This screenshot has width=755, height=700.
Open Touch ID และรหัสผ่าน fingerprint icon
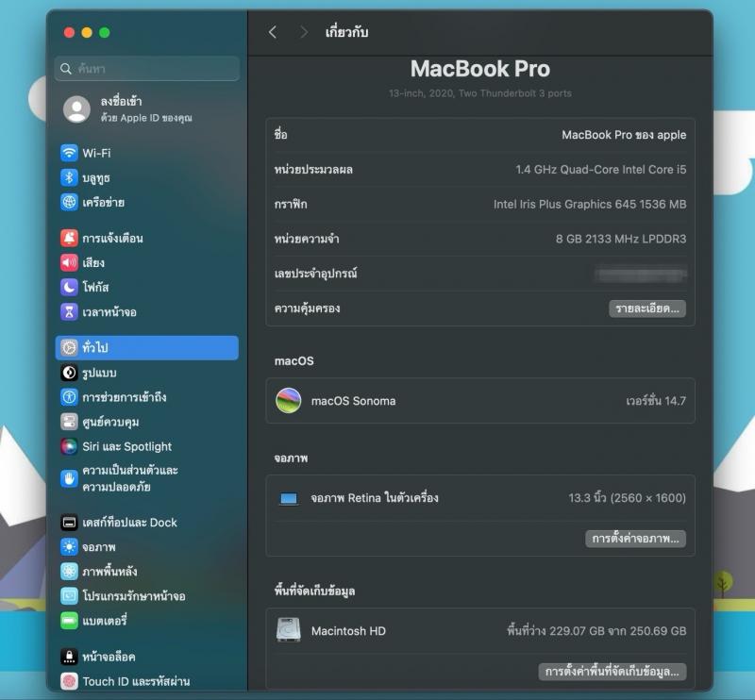tap(69, 681)
